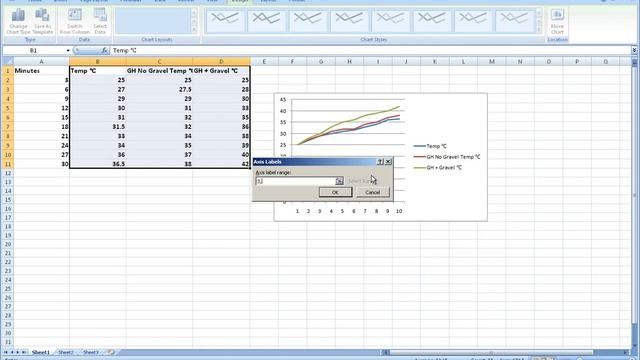Click the chart's horizontal axis label 10
The width and height of the screenshot is (640, 360).
pos(399,211)
